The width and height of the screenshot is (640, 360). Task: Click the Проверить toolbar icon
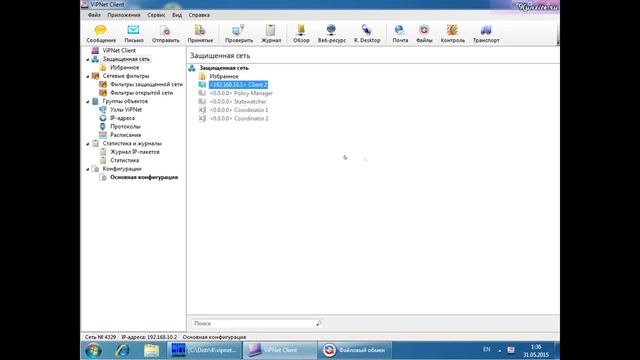coord(239,33)
